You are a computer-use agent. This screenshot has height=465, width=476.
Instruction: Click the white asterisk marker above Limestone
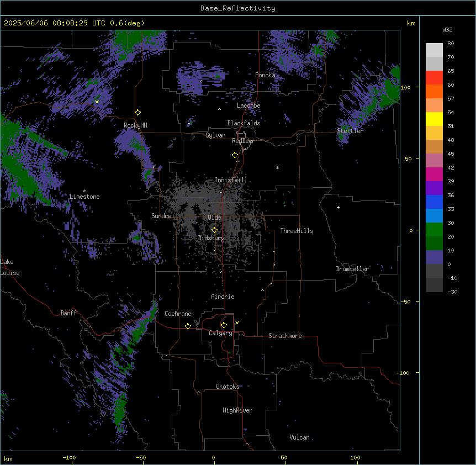tap(84, 191)
